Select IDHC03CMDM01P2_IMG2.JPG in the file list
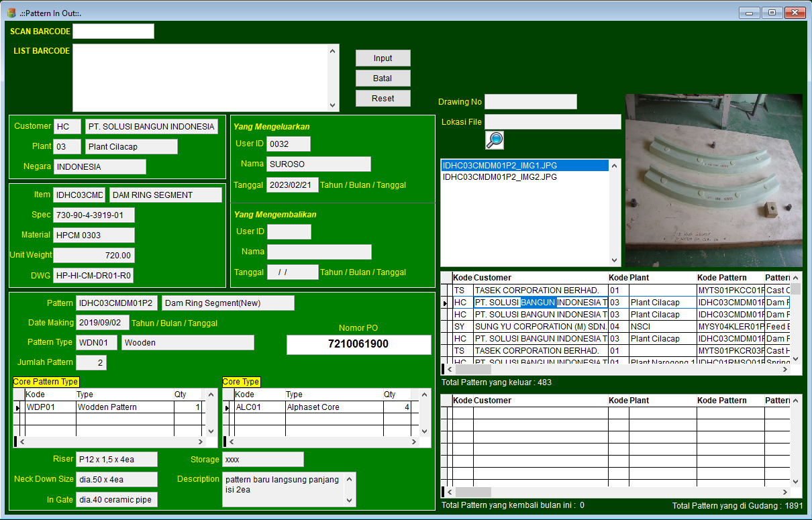812x520 pixels. tap(499, 177)
